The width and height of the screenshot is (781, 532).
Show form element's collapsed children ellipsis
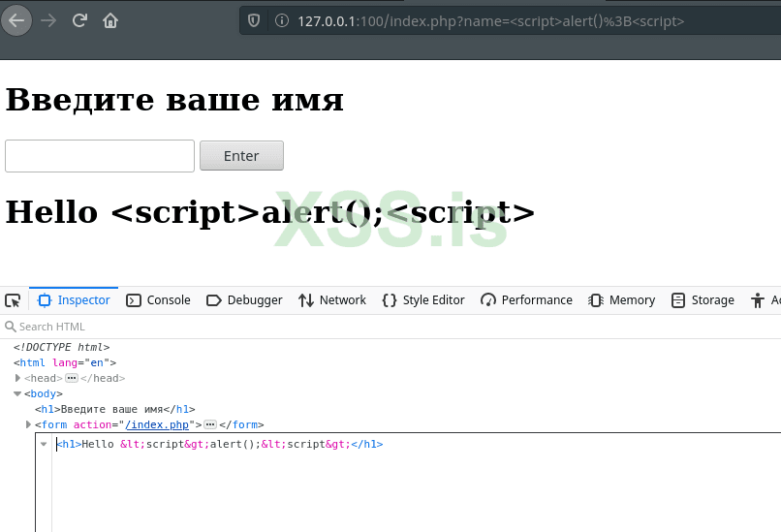210,424
